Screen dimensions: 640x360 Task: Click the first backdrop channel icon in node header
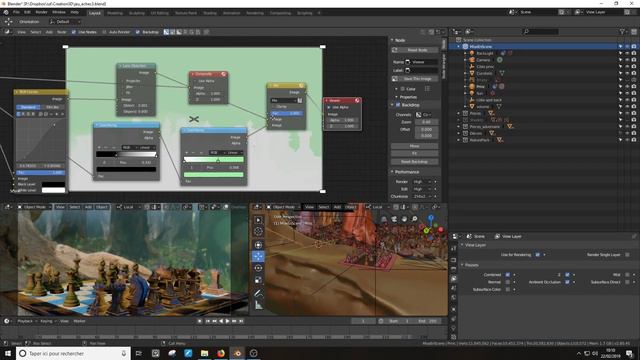click(166, 32)
